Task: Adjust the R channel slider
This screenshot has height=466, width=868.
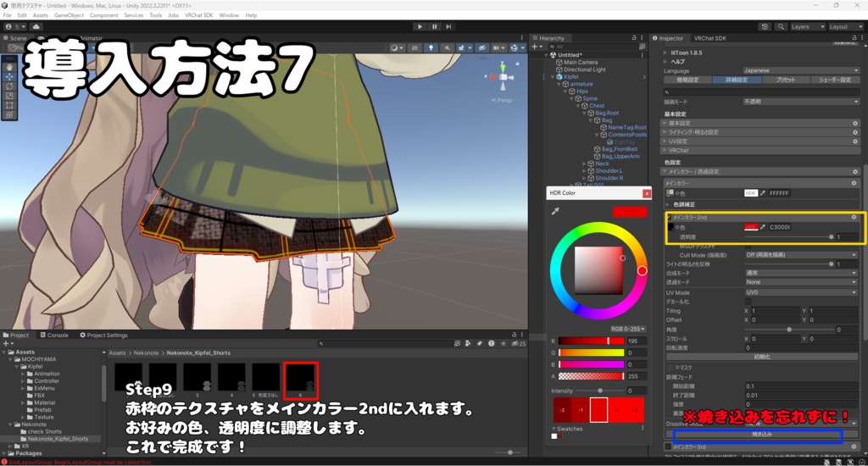Action: click(x=591, y=341)
